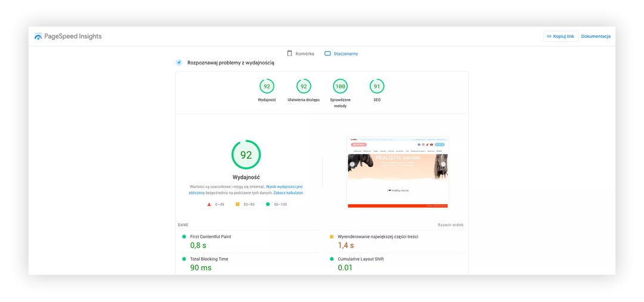This screenshot has height=302, width=644.
Task: Click the PageSpeed Insights logo icon
Action: pyautogui.click(x=38, y=36)
